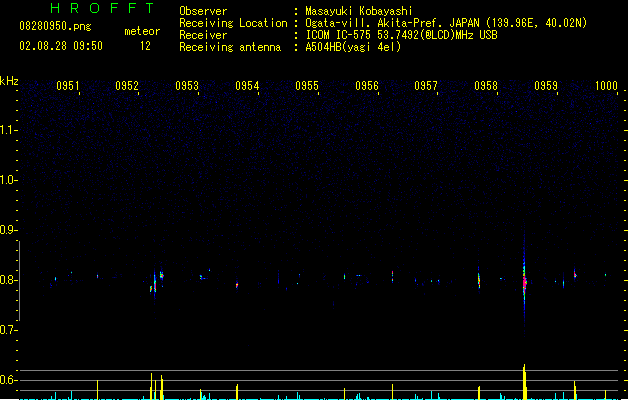Screen dimensions: 629x400
Task: Click the 0954 time marker
Action: (x=247, y=86)
